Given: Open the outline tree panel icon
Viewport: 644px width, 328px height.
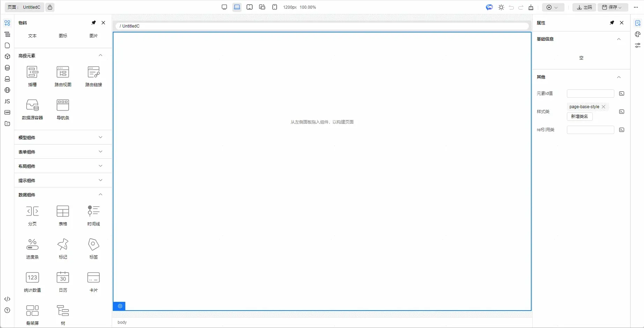Looking at the screenshot, I should coord(7,34).
